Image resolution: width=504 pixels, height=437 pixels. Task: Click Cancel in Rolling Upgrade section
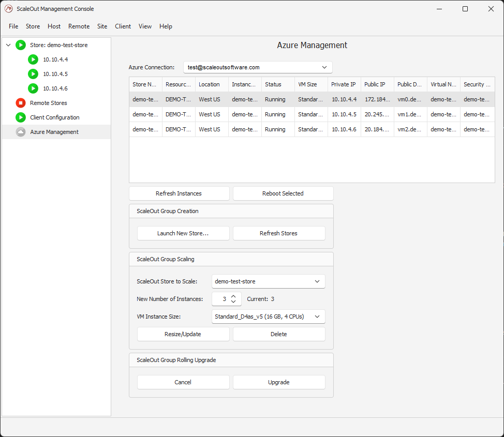(x=183, y=382)
